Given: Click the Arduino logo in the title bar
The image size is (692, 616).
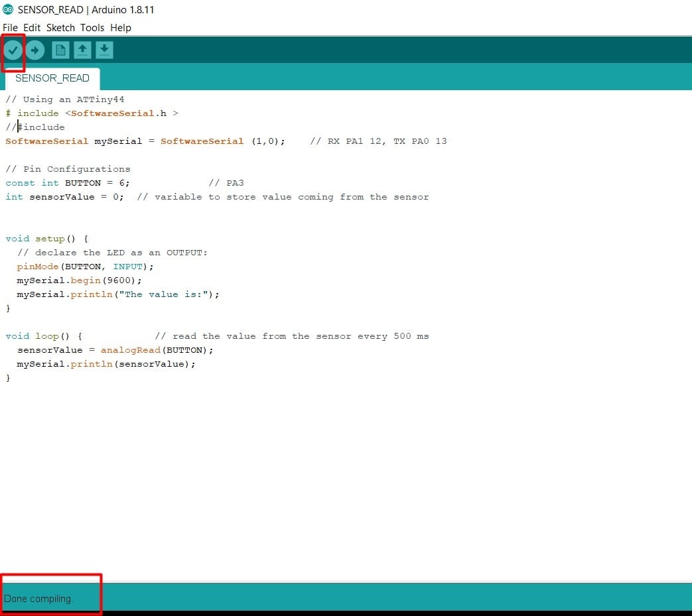Looking at the screenshot, I should coord(8,9).
